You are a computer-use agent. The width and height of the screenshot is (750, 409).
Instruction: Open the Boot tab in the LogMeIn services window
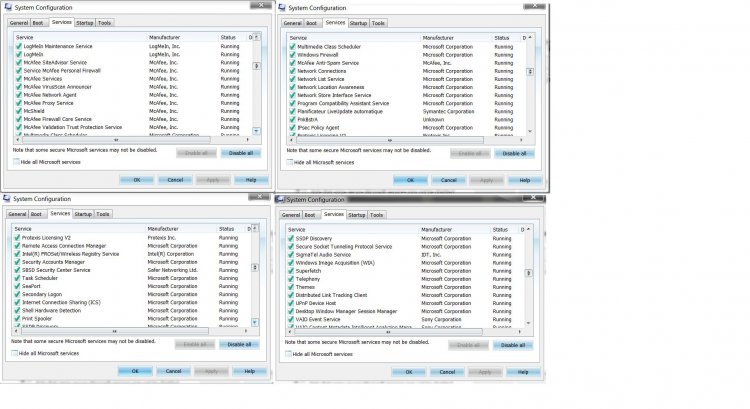pyautogui.click(x=38, y=23)
